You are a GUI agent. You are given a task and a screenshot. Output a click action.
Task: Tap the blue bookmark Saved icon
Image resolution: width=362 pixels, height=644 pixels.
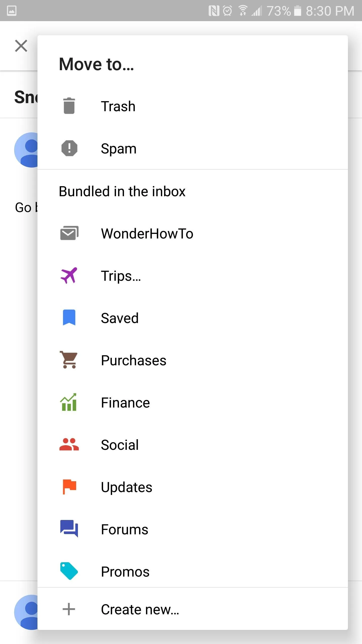pos(69,317)
